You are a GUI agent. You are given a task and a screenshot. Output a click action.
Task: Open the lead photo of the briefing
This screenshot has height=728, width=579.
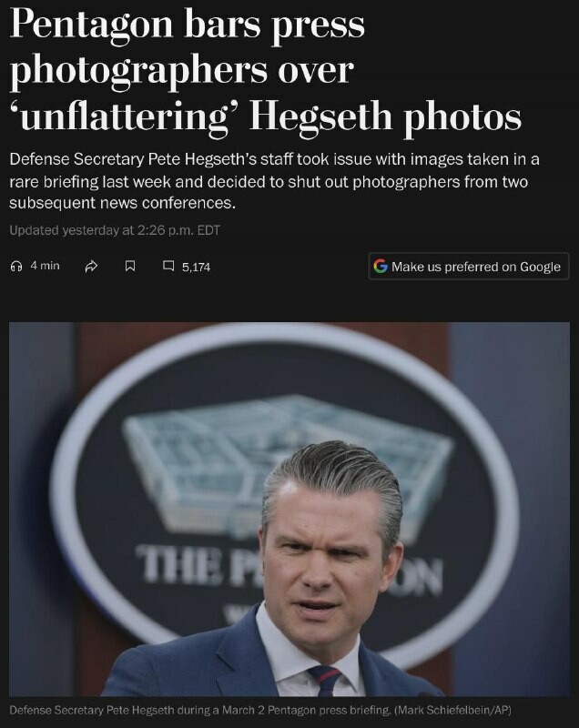tap(289, 510)
